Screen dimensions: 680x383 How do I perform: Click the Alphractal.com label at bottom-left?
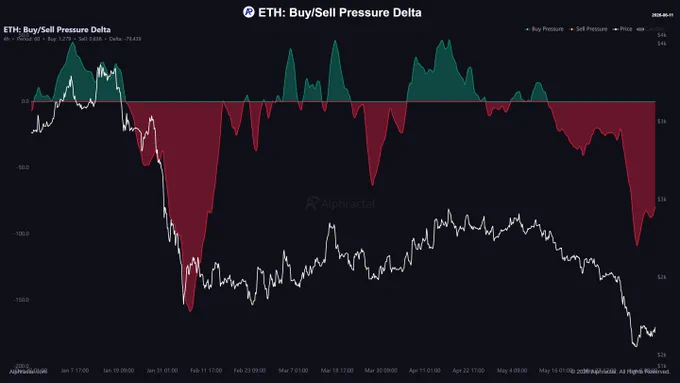[x=28, y=372]
